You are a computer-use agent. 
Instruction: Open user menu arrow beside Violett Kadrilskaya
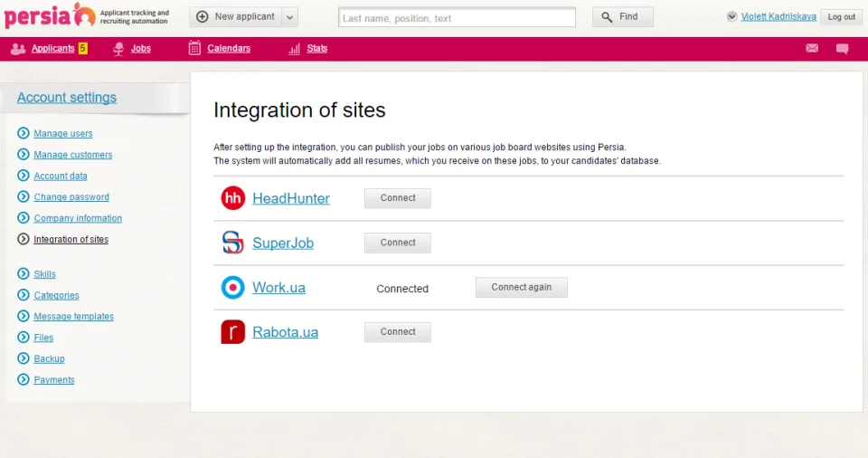coord(731,16)
